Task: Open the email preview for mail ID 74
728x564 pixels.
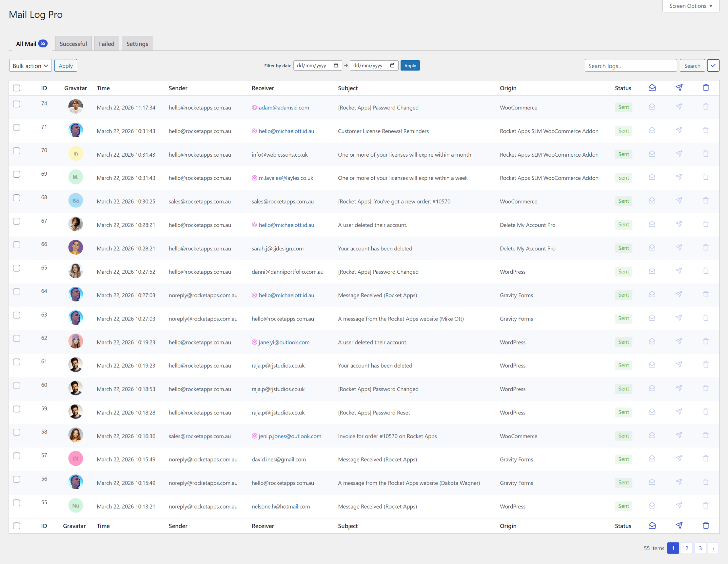Action: pyautogui.click(x=652, y=107)
